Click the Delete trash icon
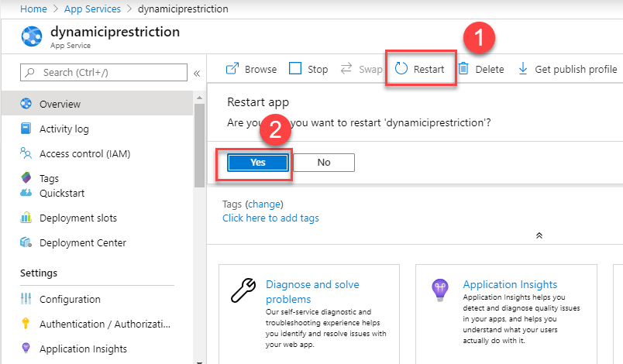Image resolution: width=623 pixels, height=364 pixels. point(463,69)
